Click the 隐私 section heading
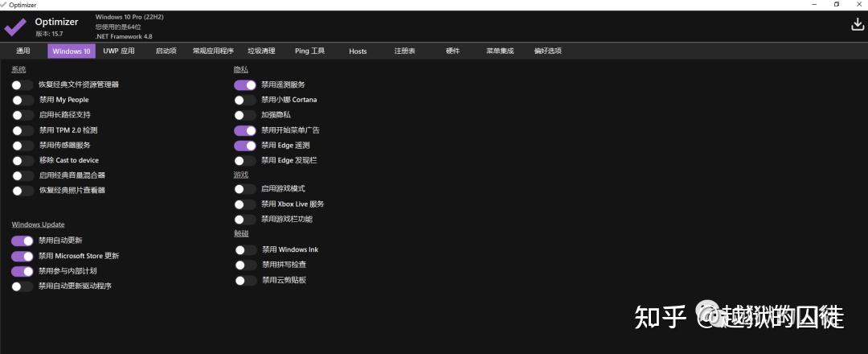This screenshot has height=354, width=868. 241,70
